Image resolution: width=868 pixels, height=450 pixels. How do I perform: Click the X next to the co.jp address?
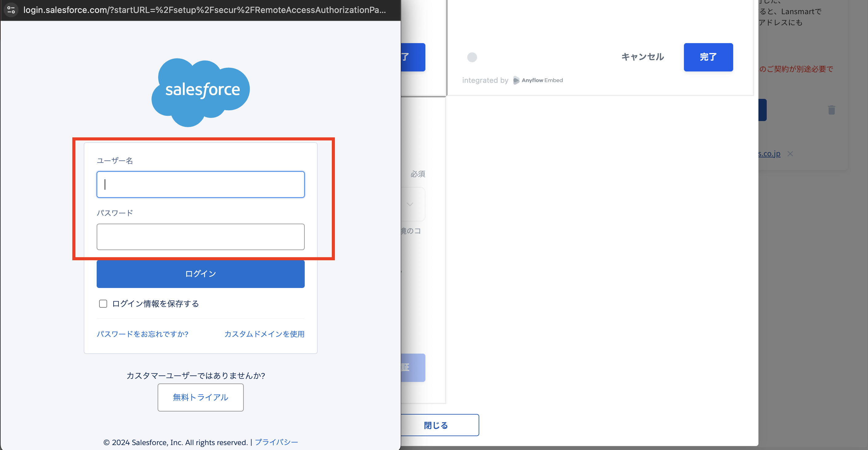point(790,154)
